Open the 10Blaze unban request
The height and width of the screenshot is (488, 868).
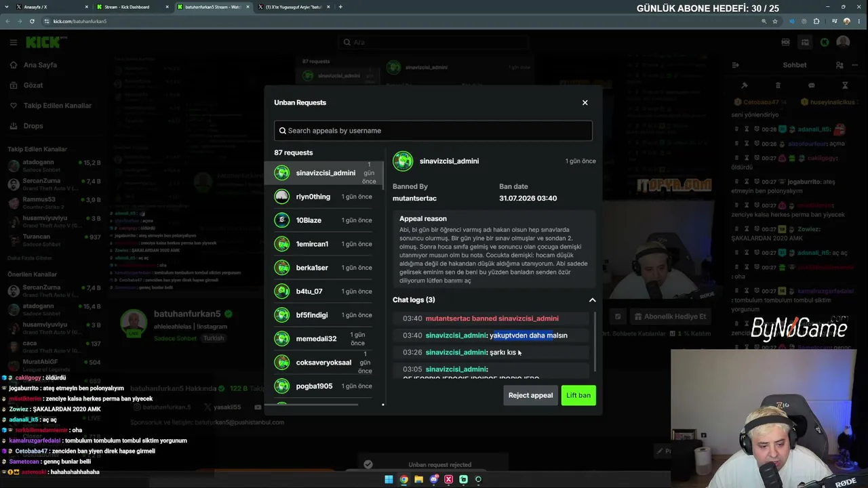(x=324, y=220)
